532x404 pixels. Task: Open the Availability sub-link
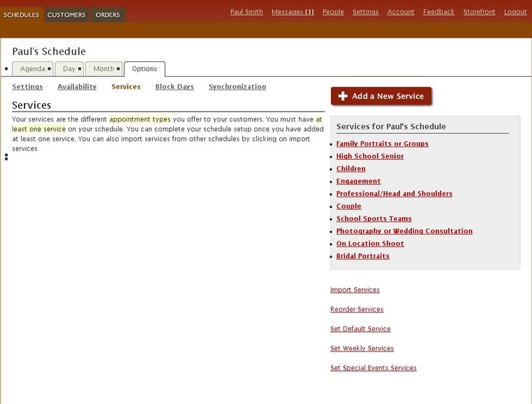(77, 87)
